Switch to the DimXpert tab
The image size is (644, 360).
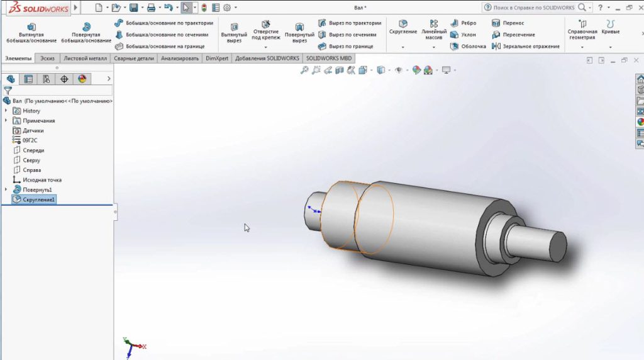pos(217,59)
